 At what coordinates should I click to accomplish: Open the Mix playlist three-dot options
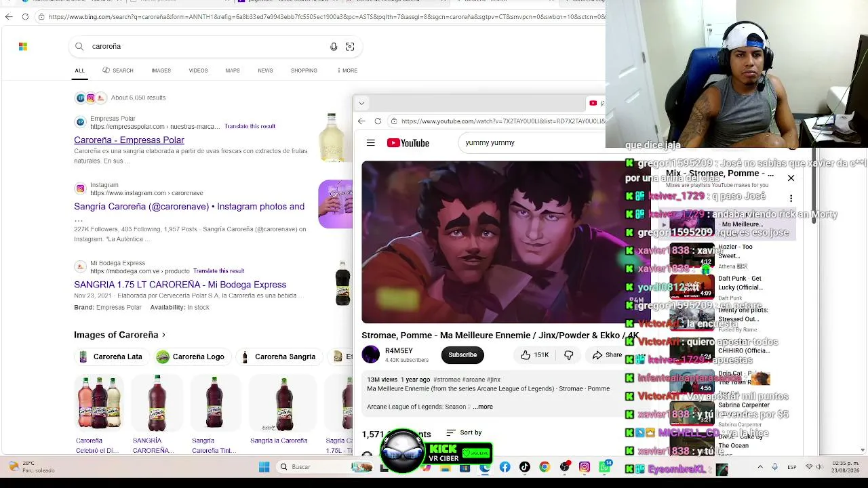pos(791,199)
